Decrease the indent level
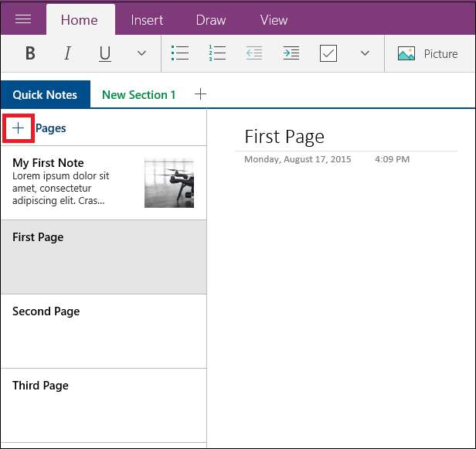 click(x=253, y=53)
